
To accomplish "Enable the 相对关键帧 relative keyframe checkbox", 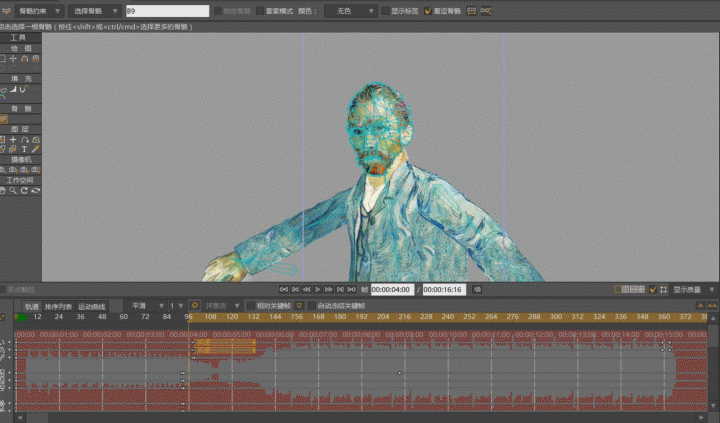I will point(251,305).
